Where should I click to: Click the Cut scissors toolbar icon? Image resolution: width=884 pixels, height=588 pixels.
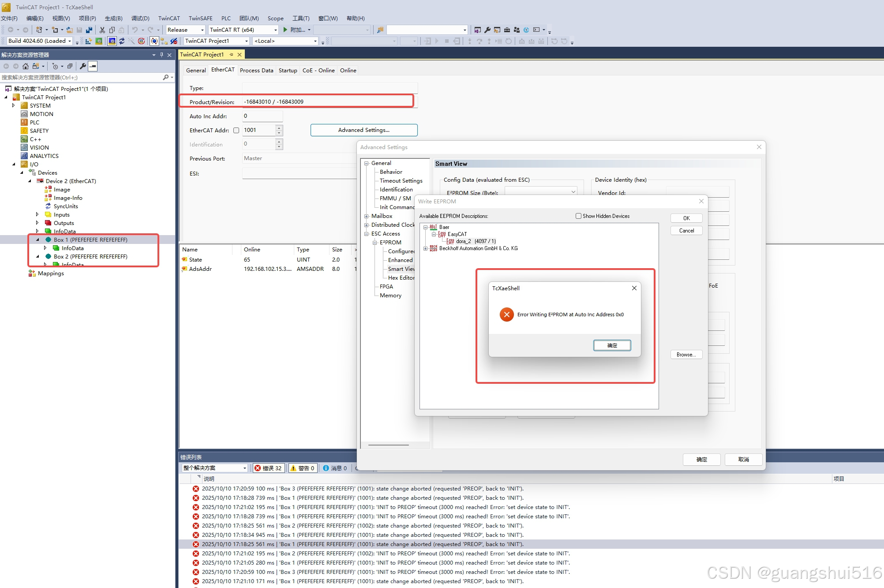tap(102, 30)
